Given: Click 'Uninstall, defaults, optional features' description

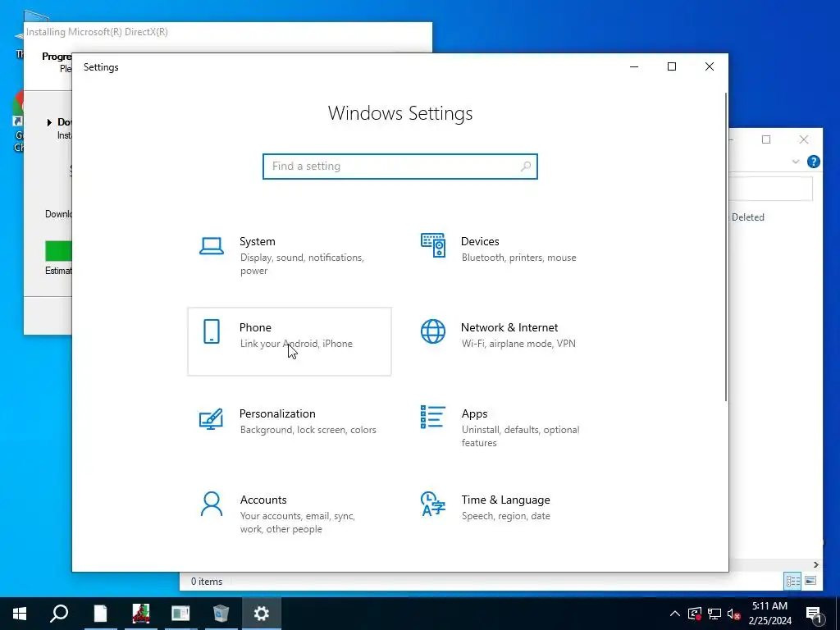Looking at the screenshot, I should 520,436.
